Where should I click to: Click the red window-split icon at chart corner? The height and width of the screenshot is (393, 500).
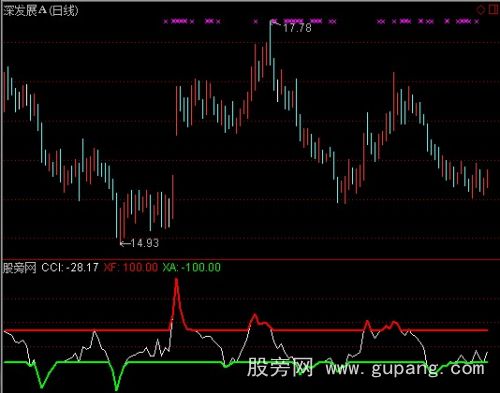(x=493, y=10)
